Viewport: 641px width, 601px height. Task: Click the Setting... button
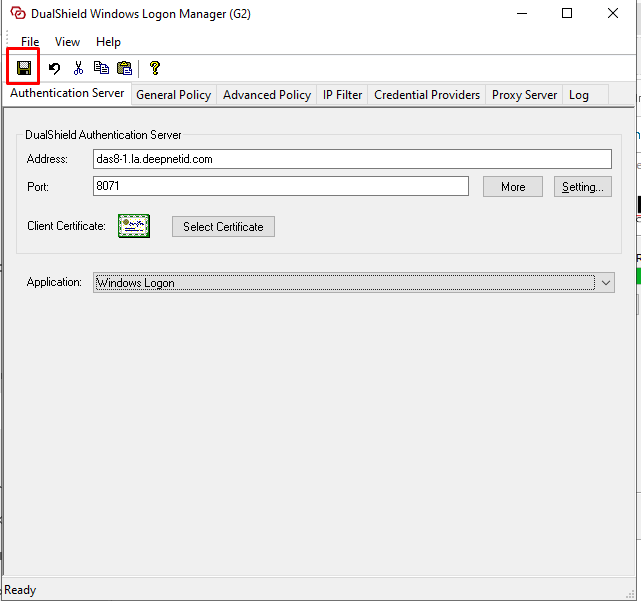coord(582,187)
